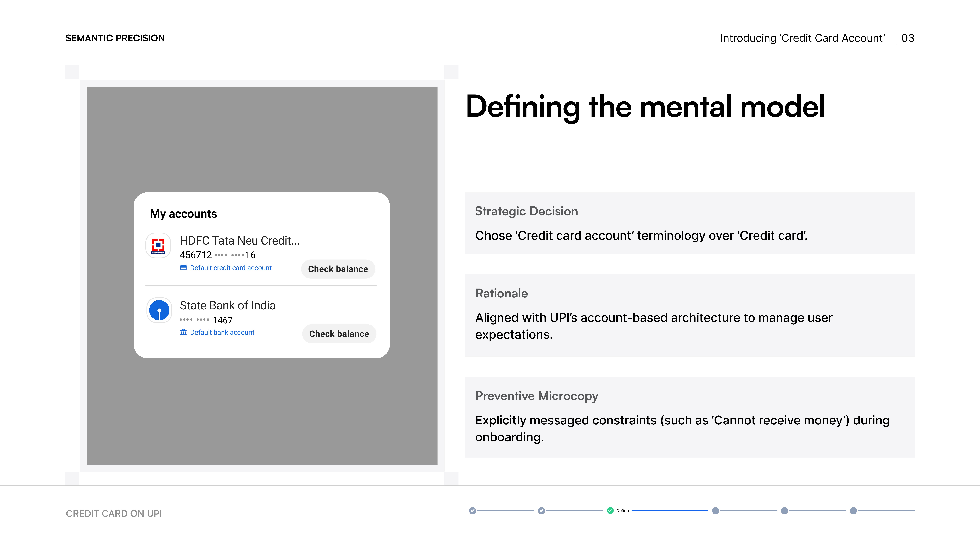Click the 'SEMANTIC PRECISION' header text

(115, 38)
